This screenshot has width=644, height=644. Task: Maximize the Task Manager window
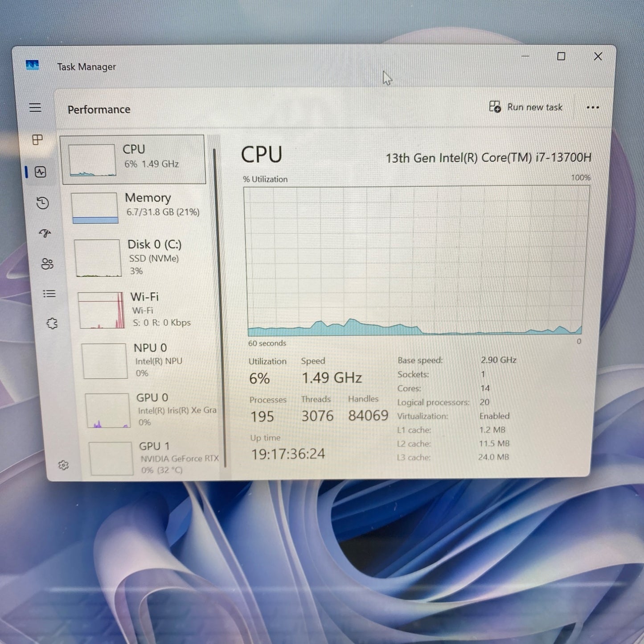coord(561,56)
